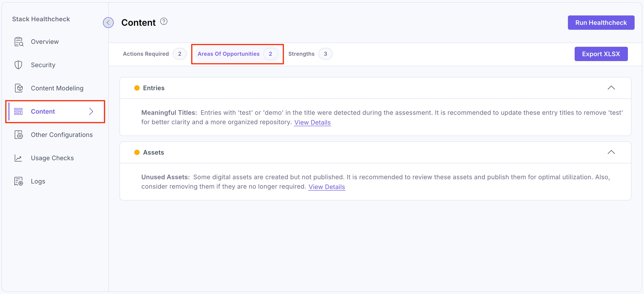Collapse sidebar with round arrow button

108,23
